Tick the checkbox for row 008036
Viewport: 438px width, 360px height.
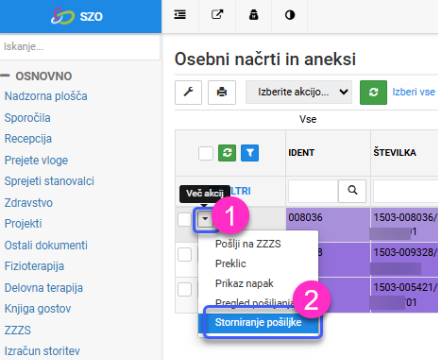click(x=184, y=220)
